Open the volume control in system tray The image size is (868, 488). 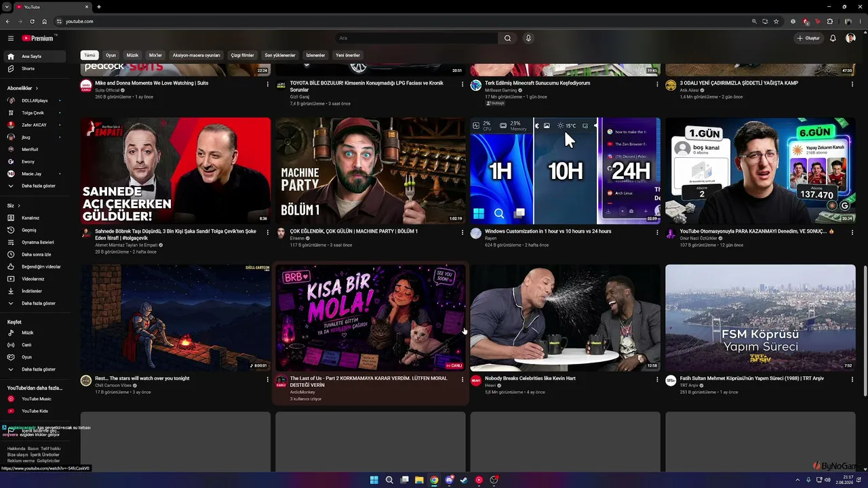(x=827, y=480)
